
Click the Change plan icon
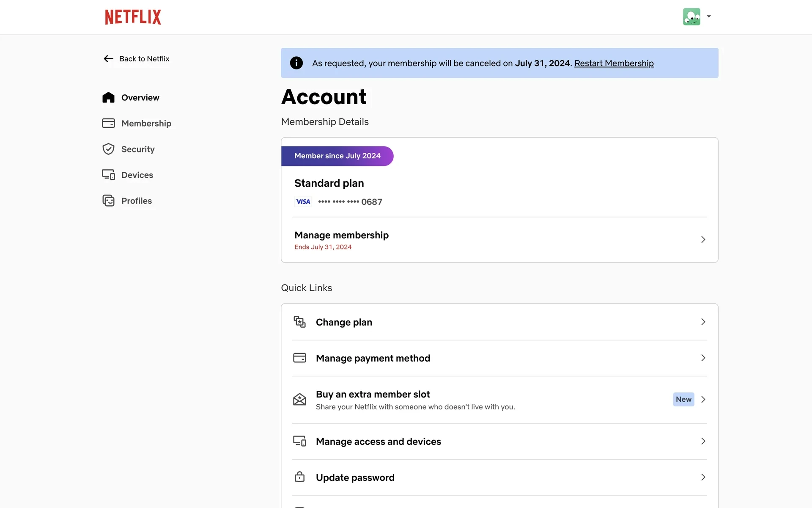pyautogui.click(x=299, y=322)
